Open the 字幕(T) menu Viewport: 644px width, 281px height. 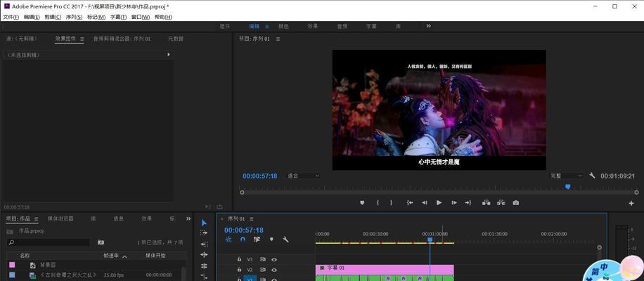118,17
